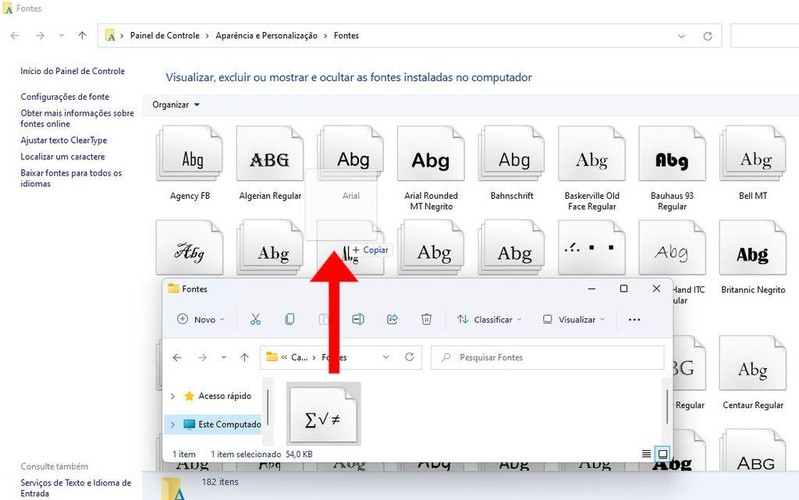Switch explorer to large icons view
799x500 pixels.
click(x=662, y=454)
